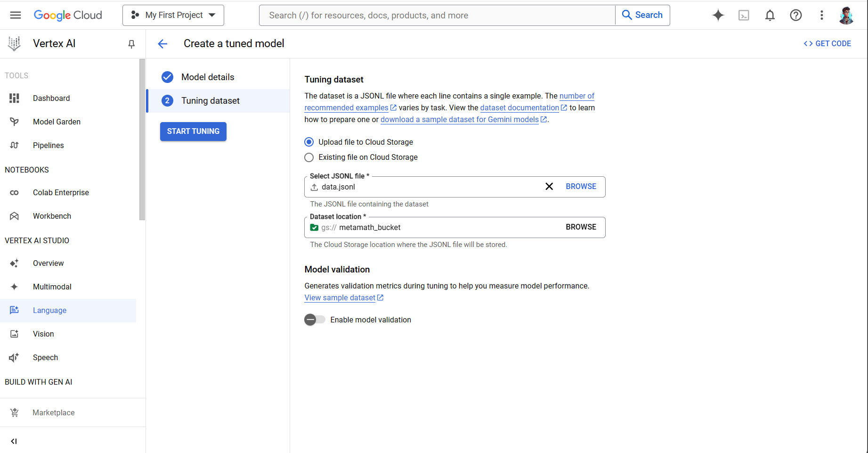Toggle Enable model validation switch
The image size is (868, 453).
pyautogui.click(x=315, y=320)
